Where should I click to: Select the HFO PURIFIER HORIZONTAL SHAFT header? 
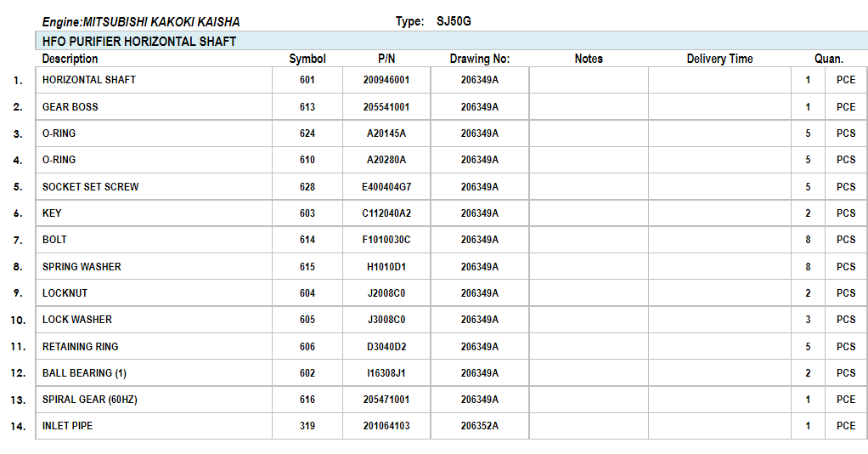pyautogui.click(x=452, y=41)
